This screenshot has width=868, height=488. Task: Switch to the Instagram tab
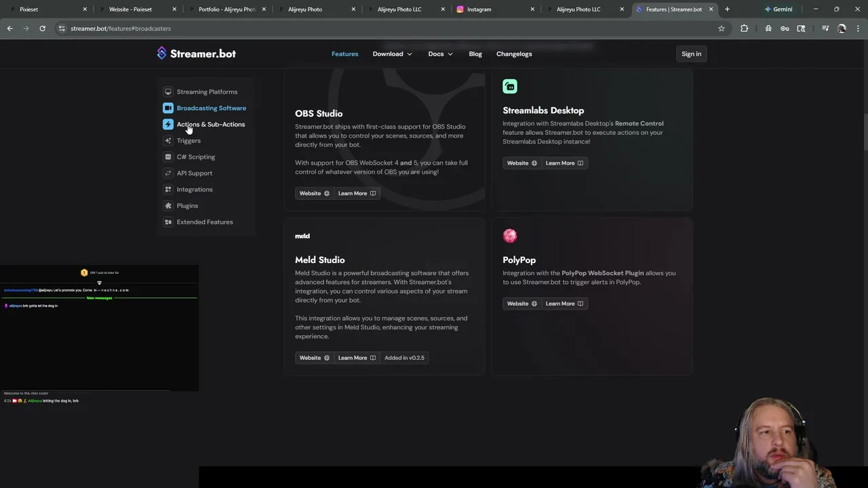pos(494,9)
